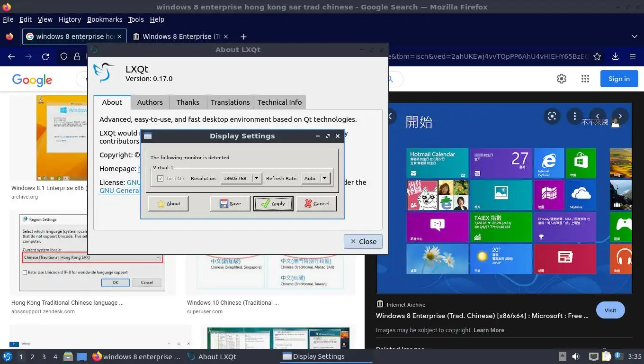Bookmark this page with star icon
The width and height of the screenshot is (644, 364).
click(x=597, y=56)
